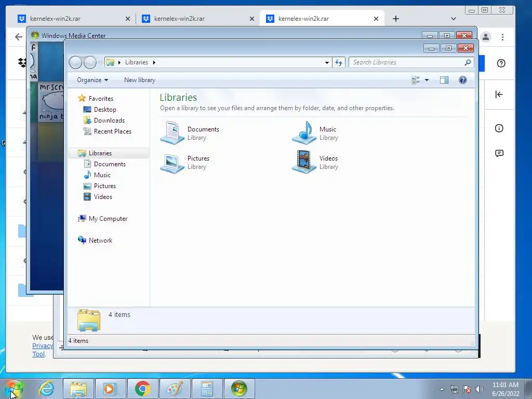This screenshot has height=399, width=532.
Task: Close the first kernelex-win2k.rar tab
Action: tap(128, 19)
